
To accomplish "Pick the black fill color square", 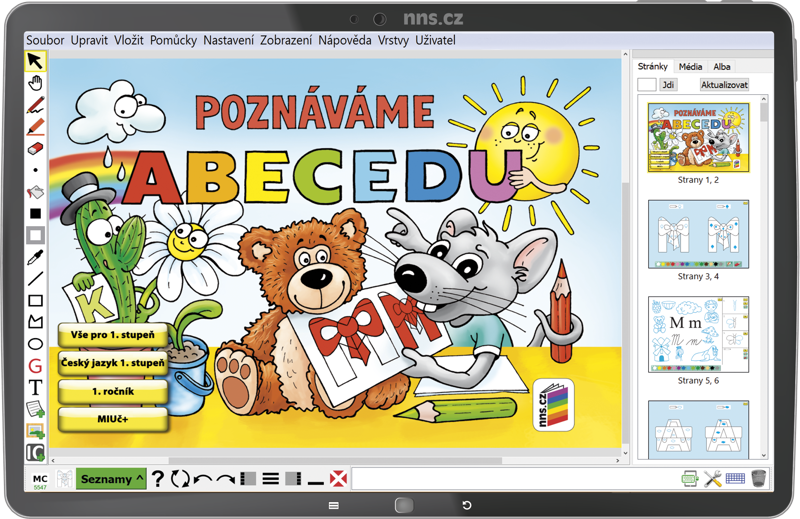I will (35, 213).
